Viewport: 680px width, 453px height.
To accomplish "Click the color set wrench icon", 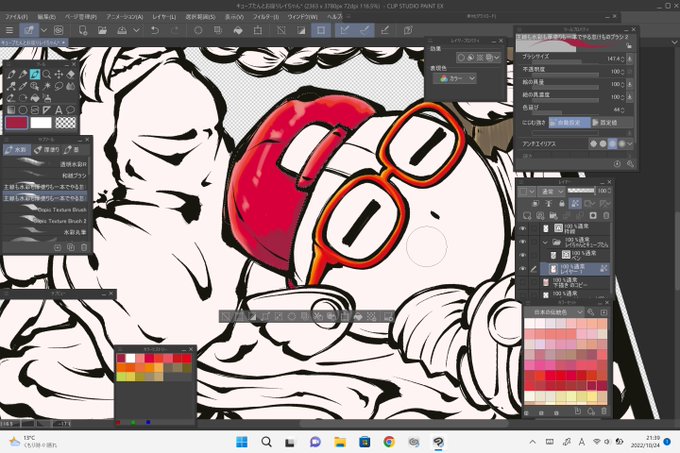I will click(x=591, y=312).
